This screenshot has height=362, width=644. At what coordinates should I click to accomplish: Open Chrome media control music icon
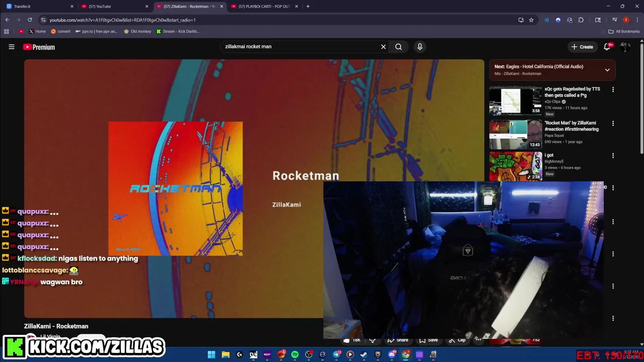pos(614,20)
